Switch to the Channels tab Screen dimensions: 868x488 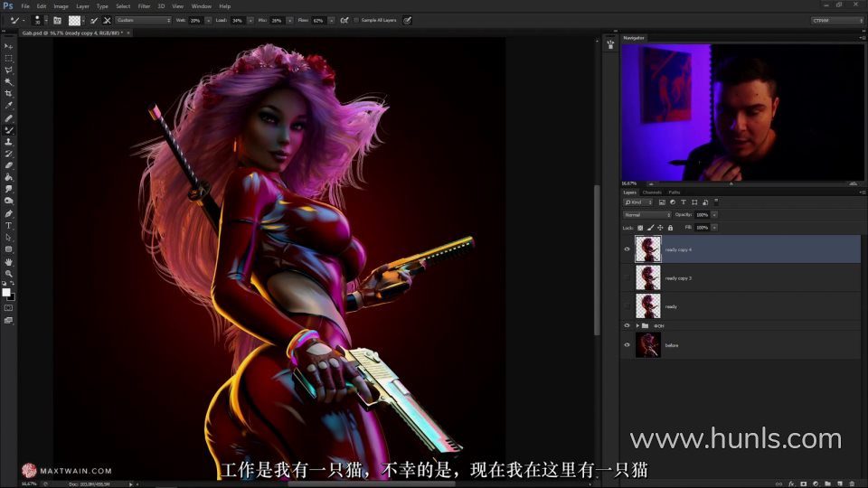(x=652, y=192)
